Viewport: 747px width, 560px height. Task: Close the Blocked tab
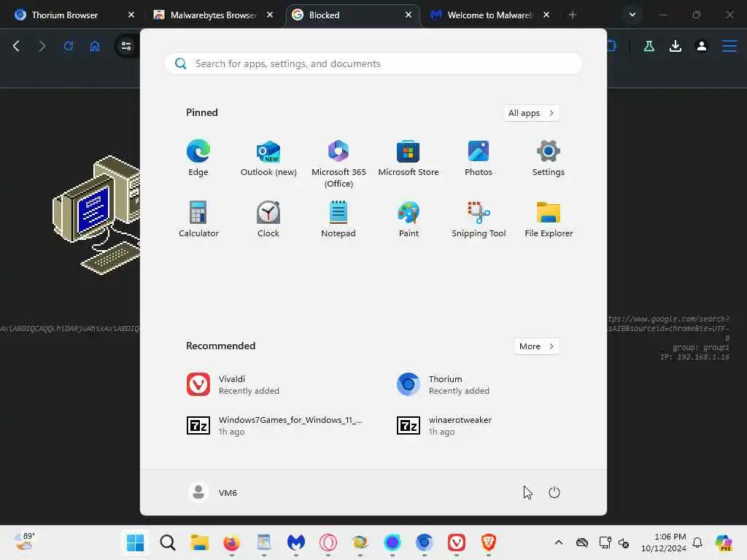409,15
